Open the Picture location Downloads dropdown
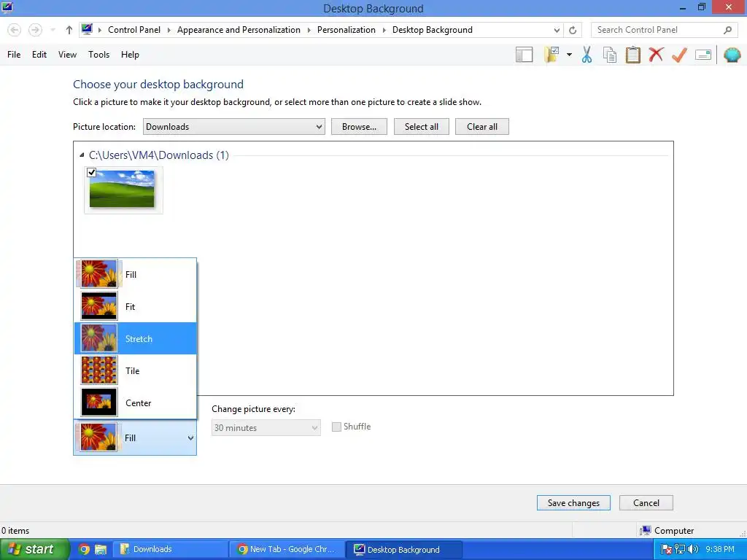Image resolution: width=747 pixels, height=560 pixels. [234, 127]
